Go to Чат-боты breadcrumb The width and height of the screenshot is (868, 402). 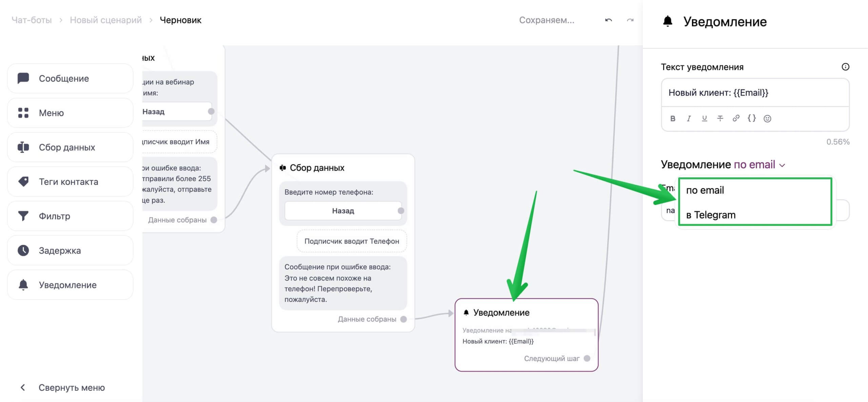click(x=32, y=20)
